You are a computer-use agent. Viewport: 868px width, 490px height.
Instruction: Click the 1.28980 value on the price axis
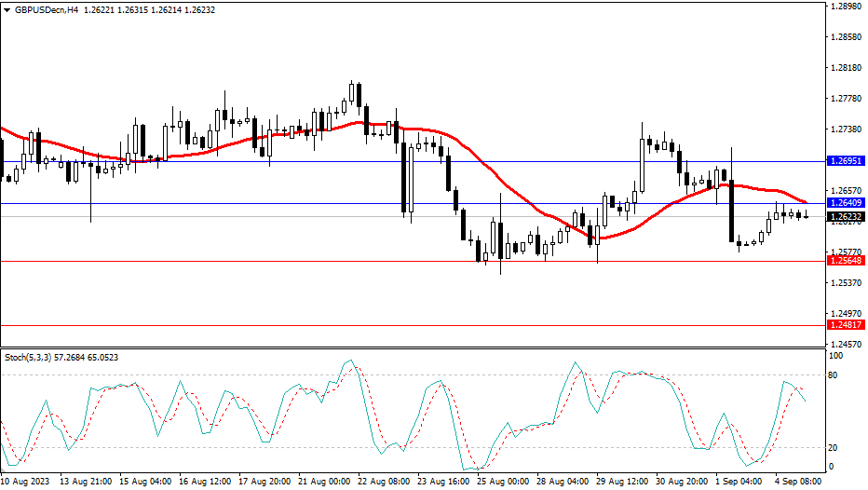click(846, 7)
